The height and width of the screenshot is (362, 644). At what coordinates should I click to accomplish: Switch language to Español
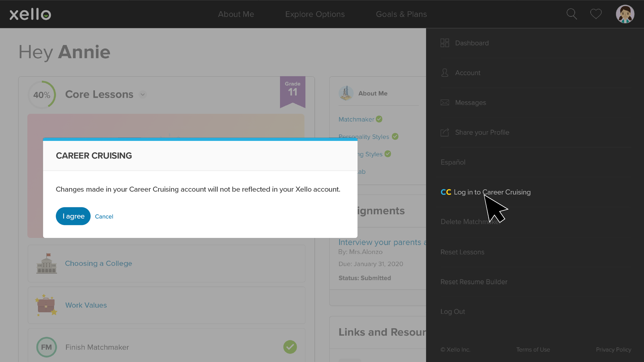coord(453,162)
